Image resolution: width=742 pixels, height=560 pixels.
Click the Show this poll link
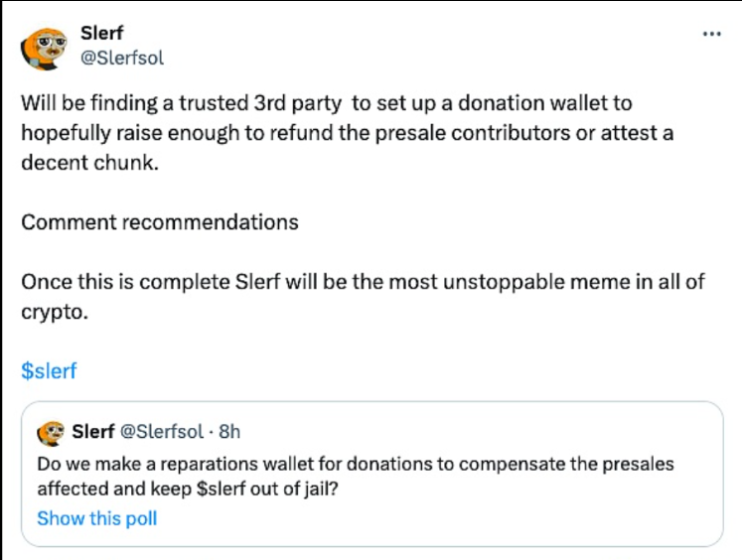[x=96, y=518]
